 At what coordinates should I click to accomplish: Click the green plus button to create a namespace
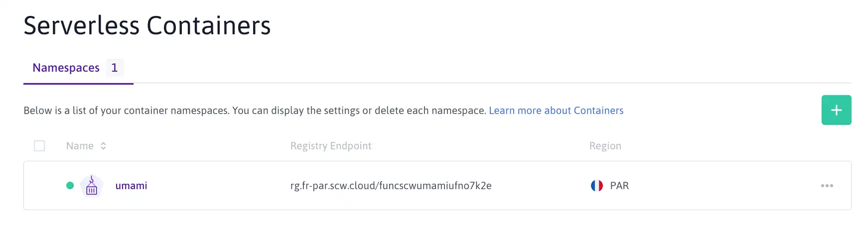(836, 110)
